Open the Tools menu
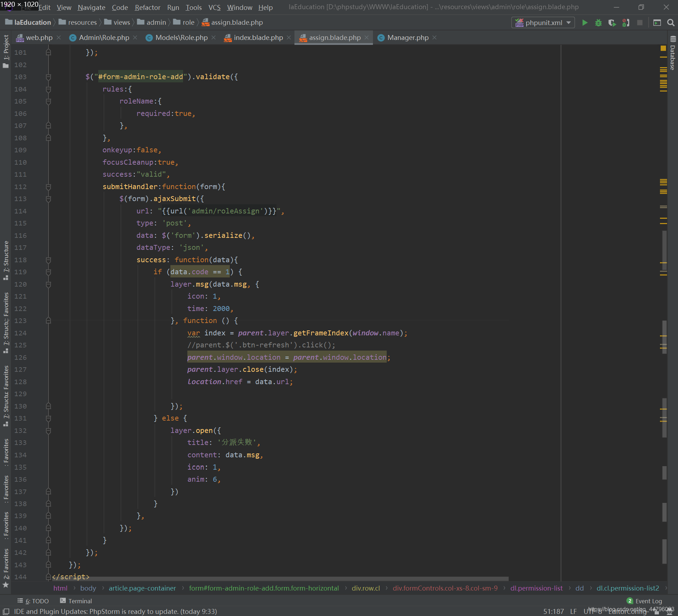 [194, 7]
